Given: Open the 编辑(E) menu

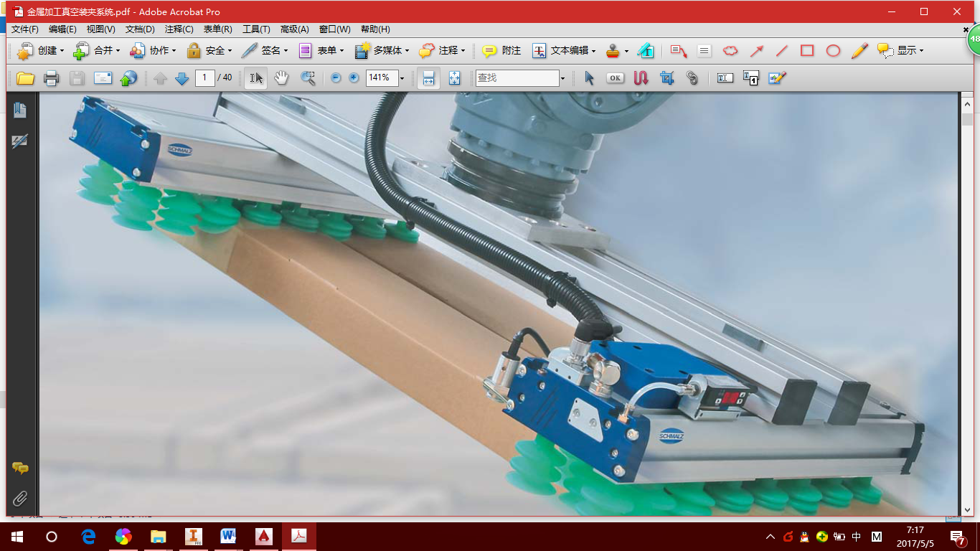Looking at the screenshot, I should [x=62, y=29].
